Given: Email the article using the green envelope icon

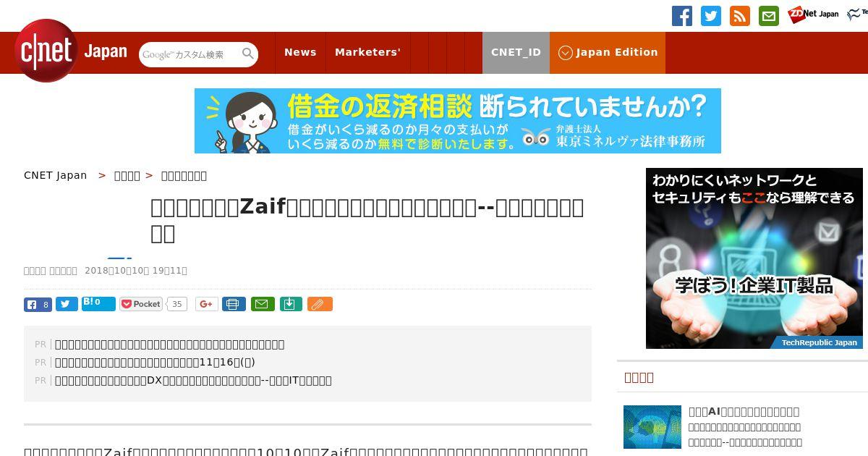Looking at the screenshot, I should tap(263, 304).
